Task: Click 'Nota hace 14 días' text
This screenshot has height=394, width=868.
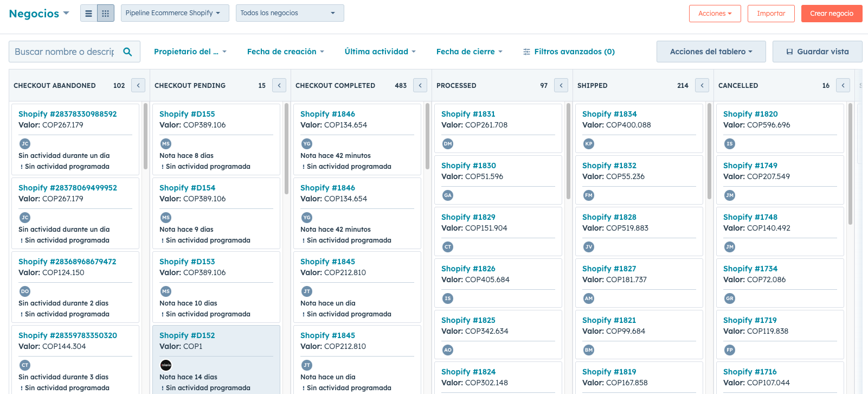Action: pyautogui.click(x=188, y=377)
